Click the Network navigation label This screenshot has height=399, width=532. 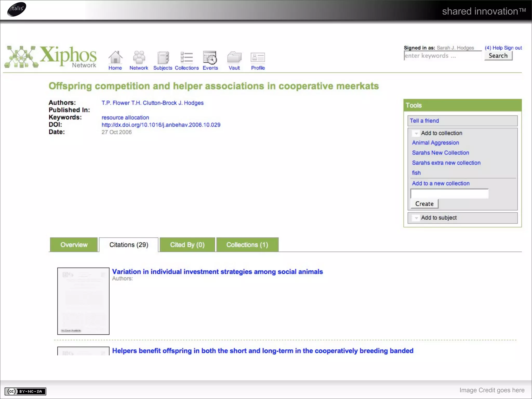click(139, 68)
